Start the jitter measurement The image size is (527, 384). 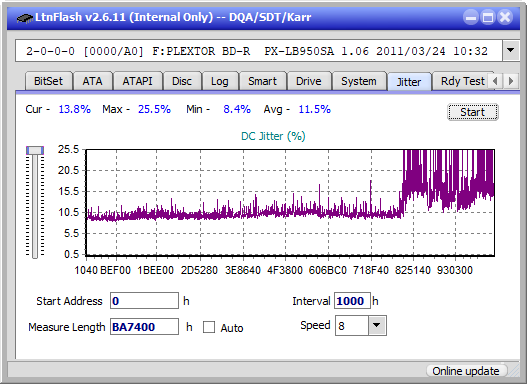pos(472,112)
